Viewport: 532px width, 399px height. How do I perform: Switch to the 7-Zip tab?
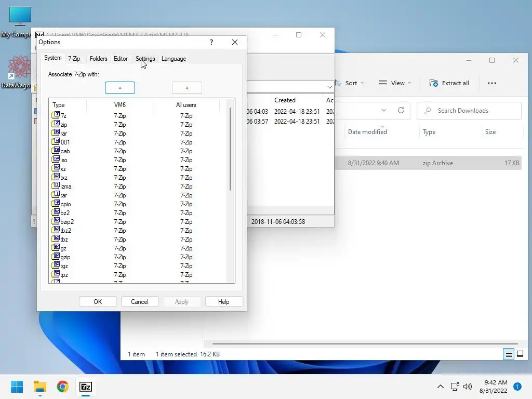(x=74, y=59)
